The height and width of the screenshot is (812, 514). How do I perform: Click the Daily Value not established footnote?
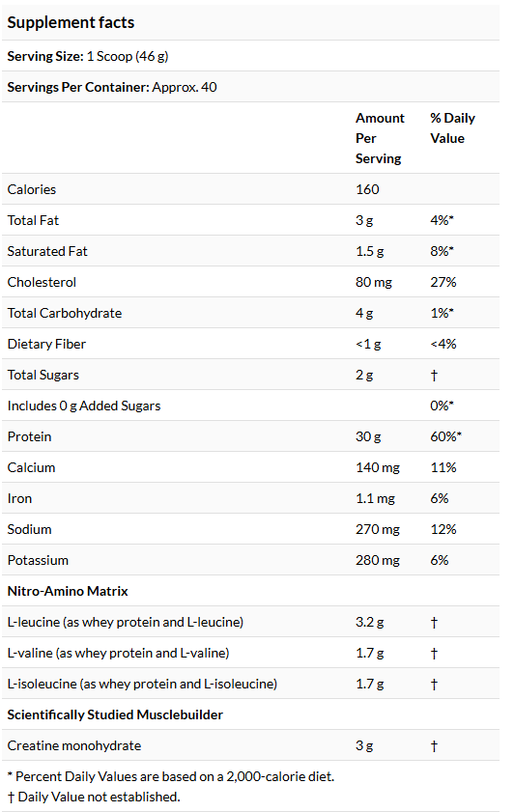[x=94, y=797]
